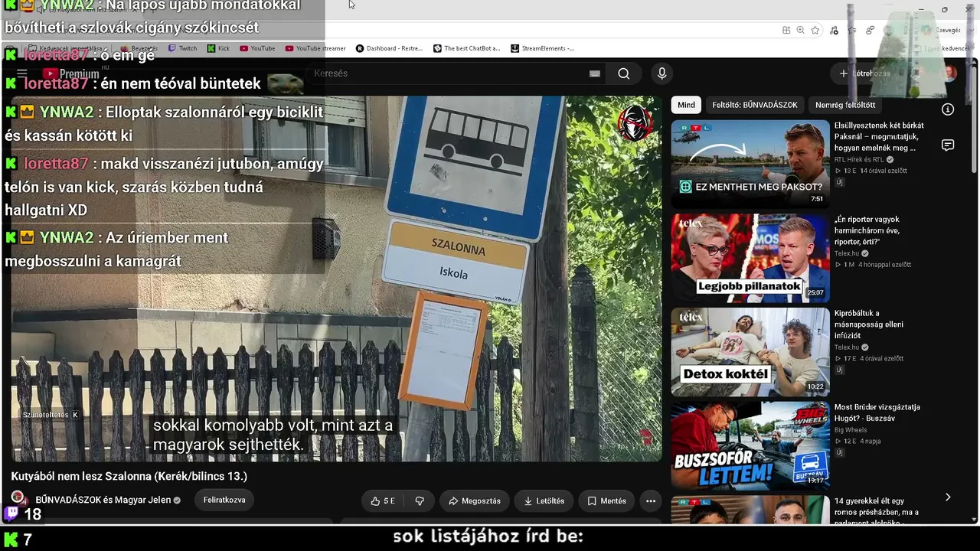980x551 pixels.
Task: Select Feltöltő: BŰNVADÁSZOK filter chip
Action: pos(755,105)
